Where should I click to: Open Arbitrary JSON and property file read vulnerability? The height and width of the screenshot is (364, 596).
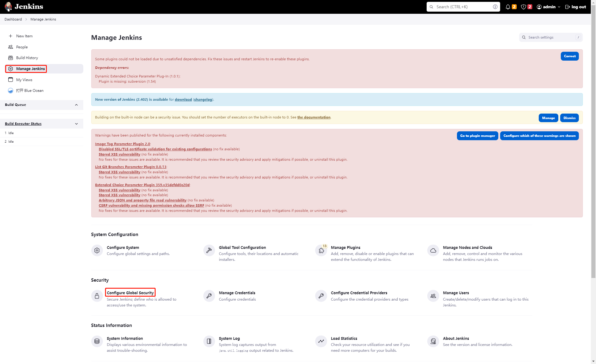[142, 200]
